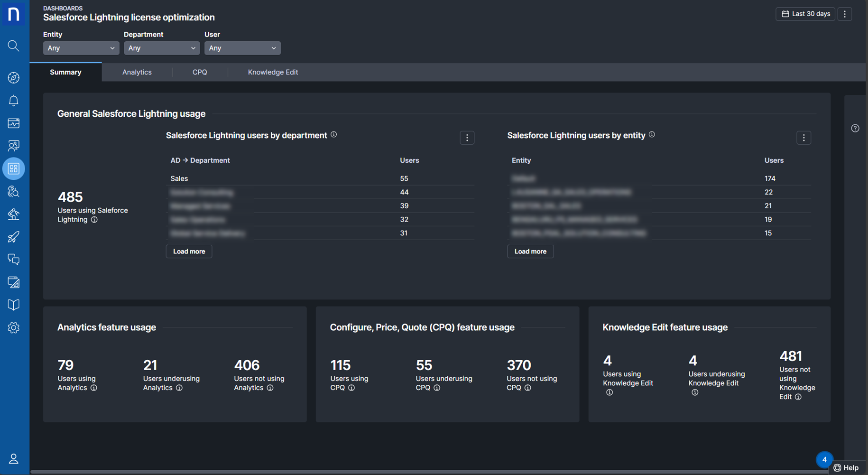Click info icon for Users using CPQ

pos(351,388)
